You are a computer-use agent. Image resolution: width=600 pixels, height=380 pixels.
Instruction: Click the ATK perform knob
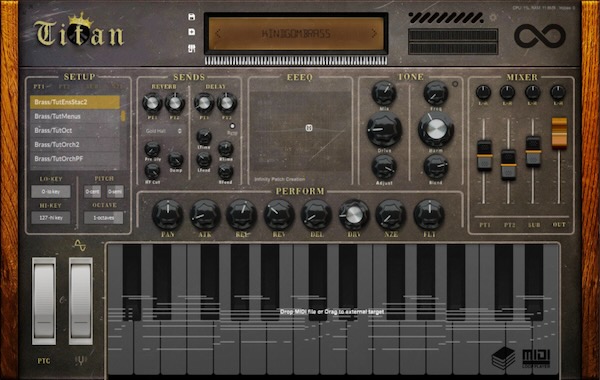click(205, 215)
